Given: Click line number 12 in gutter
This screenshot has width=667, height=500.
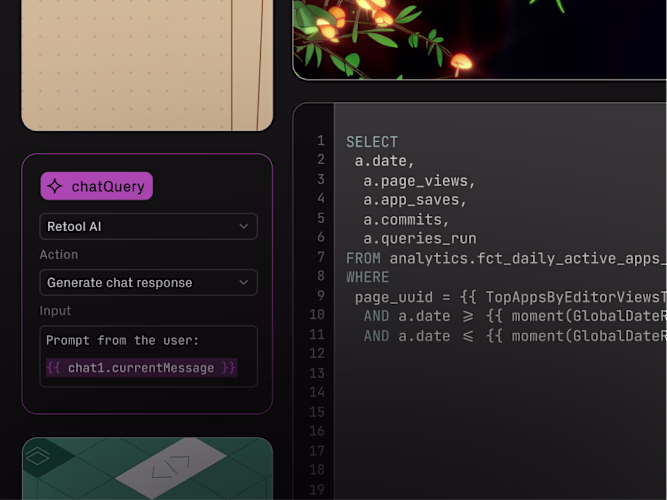Looking at the screenshot, I should [x=317, y=353].
